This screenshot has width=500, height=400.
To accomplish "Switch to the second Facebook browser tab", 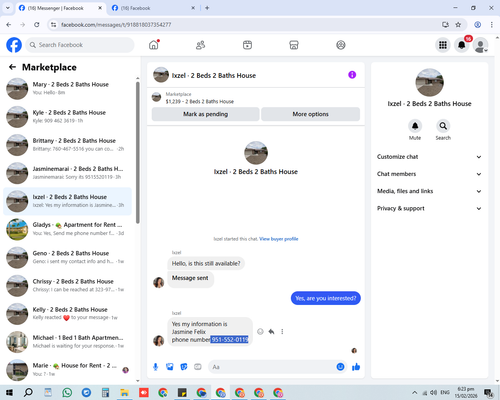I will (x=153, y=8).
